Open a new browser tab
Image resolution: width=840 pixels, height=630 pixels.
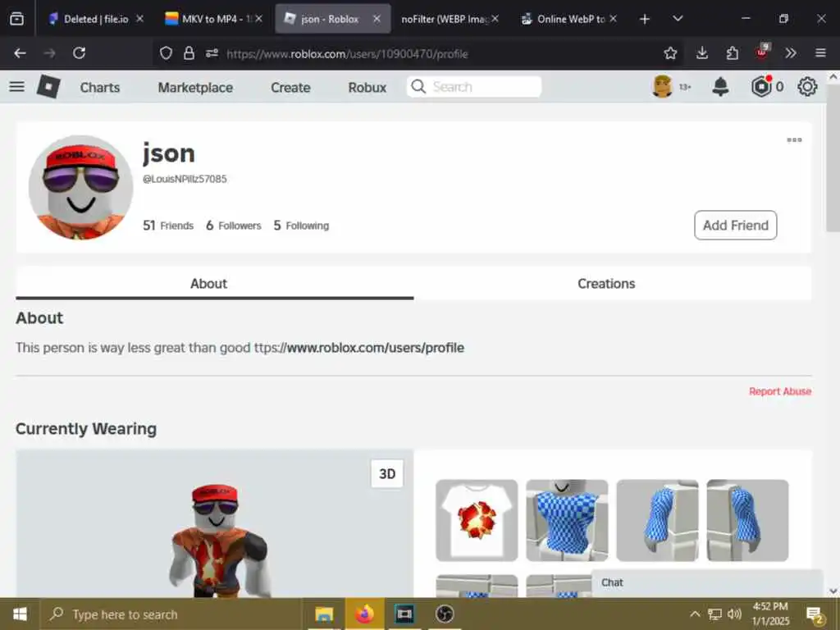point(645,19)
